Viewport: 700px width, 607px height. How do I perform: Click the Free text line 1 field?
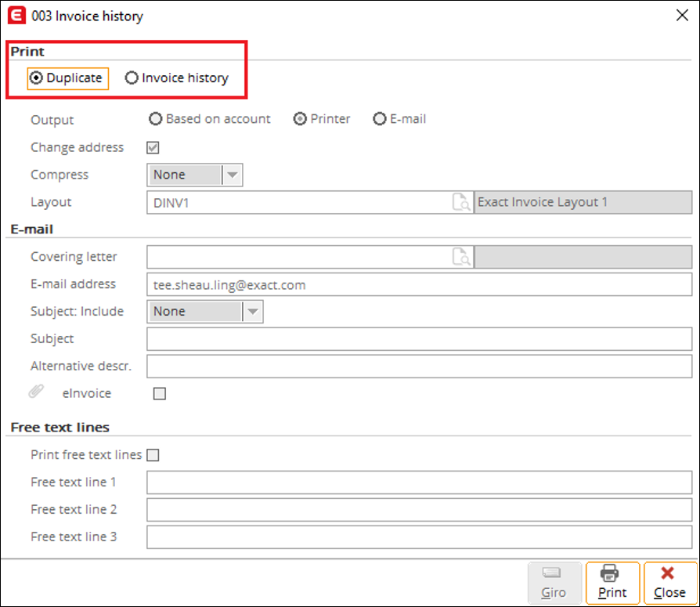[x=419, y=482]
